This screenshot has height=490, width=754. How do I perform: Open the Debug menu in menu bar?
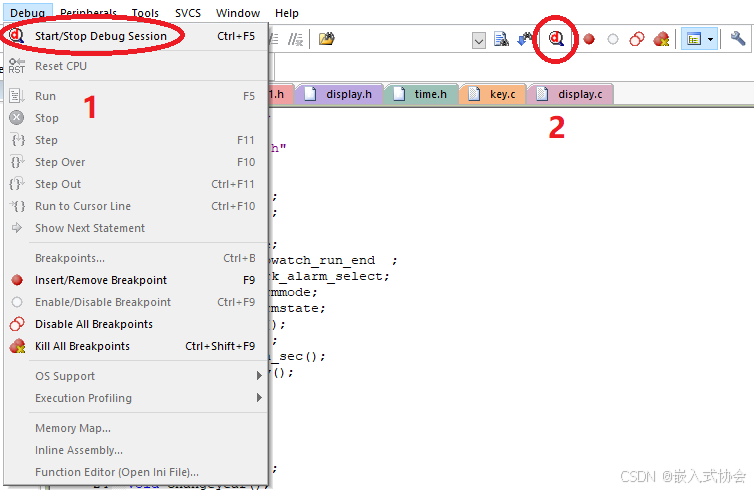pos(27,13)
